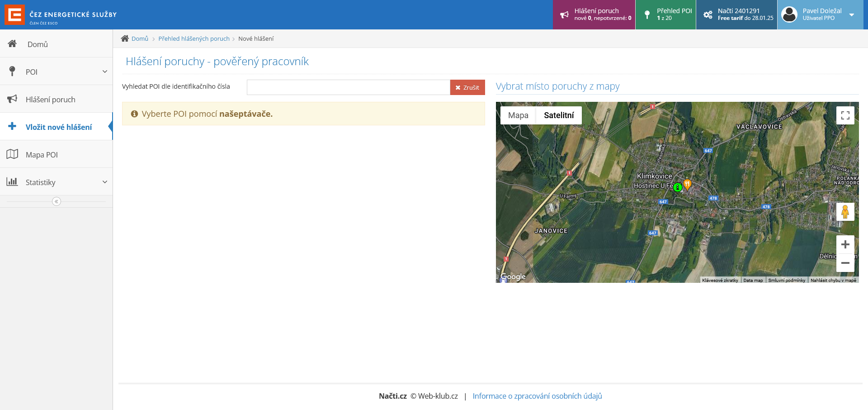Zoom in on the map
The height and width of the screenshot is (410, 868).
[845, 245]
